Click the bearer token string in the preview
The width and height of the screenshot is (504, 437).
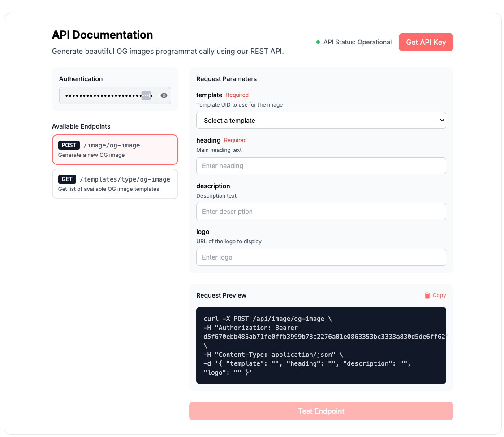click(x=325, y=337)
